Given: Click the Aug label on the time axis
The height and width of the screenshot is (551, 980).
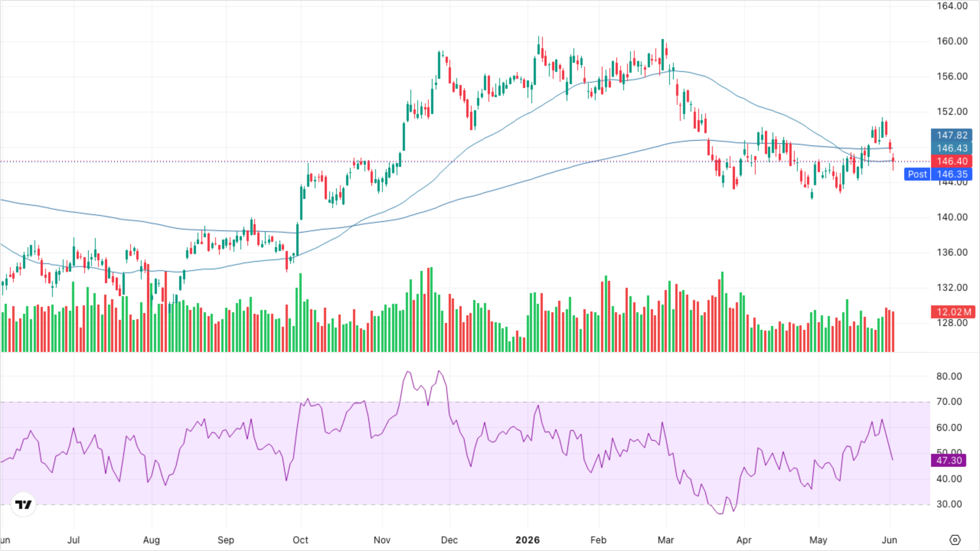Looking at the screenshot, I should (151, 540).
